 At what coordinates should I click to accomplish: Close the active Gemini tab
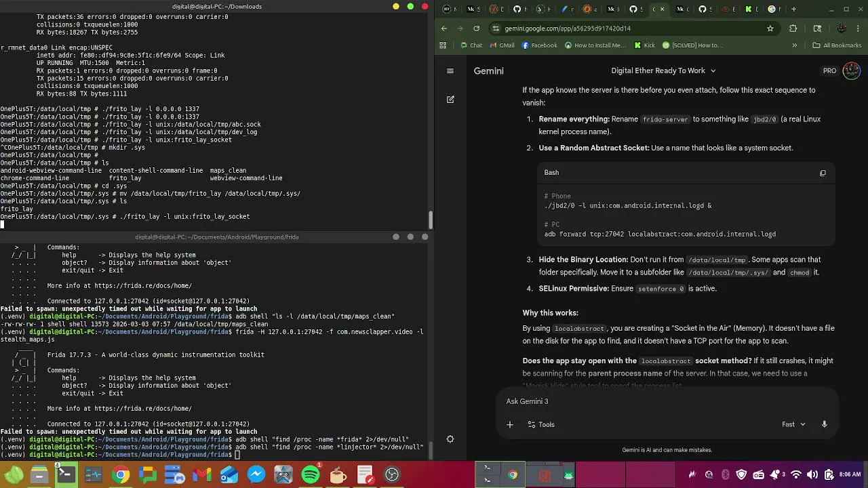pos(663,9)
